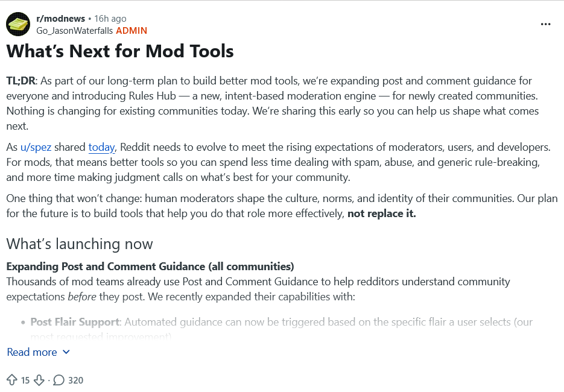Open Go_JasonWaterfalls user profile

[x=74, y=31]
